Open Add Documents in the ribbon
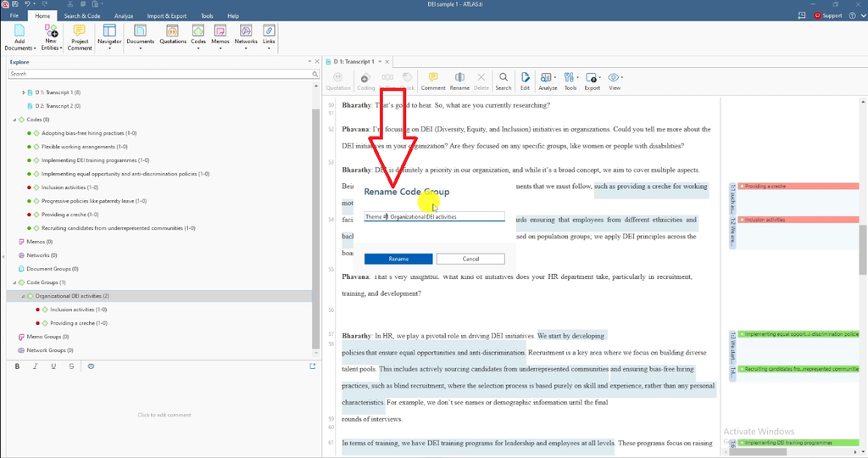 19,37
